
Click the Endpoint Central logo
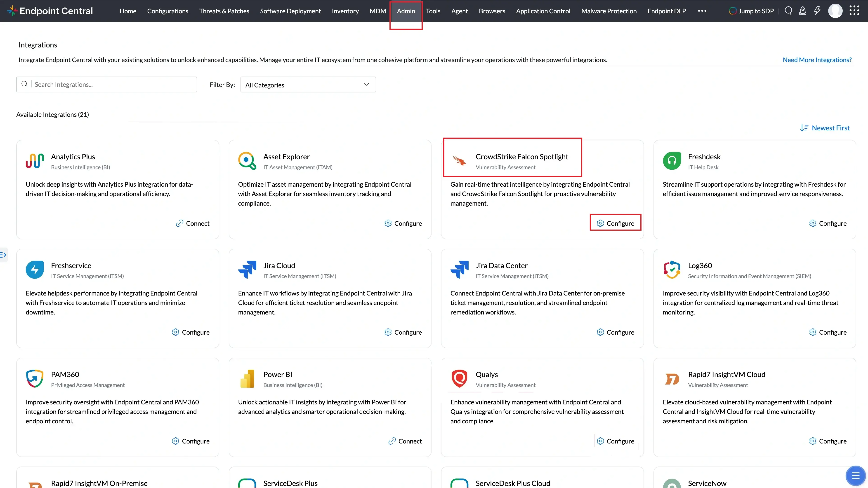[50, 11]
